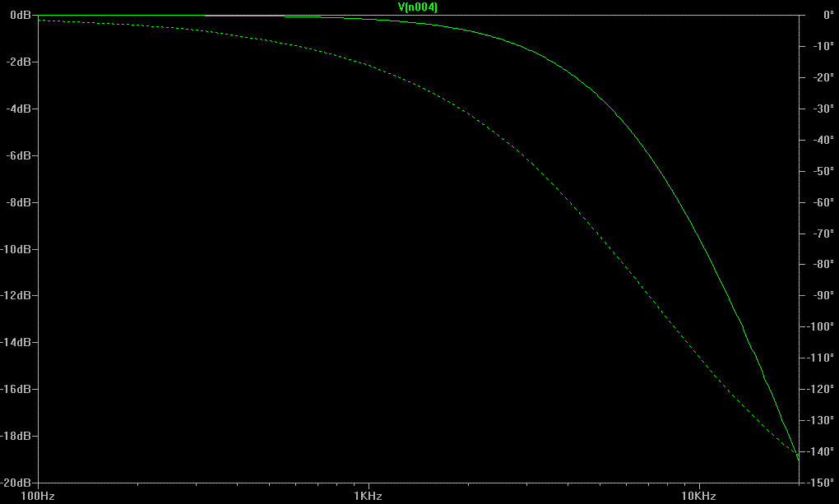This screenshot has height=504, width=839.
Task: Click the -80° phase axis label
Action: pos(823,264)
